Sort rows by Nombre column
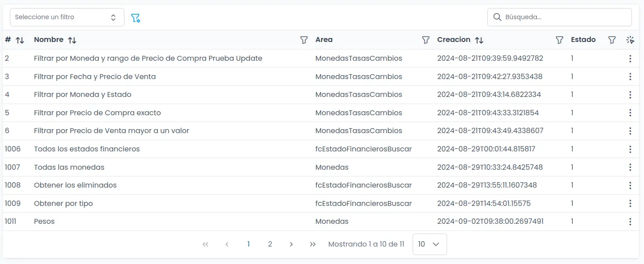The image size is (644, 264). pos(72,40)
